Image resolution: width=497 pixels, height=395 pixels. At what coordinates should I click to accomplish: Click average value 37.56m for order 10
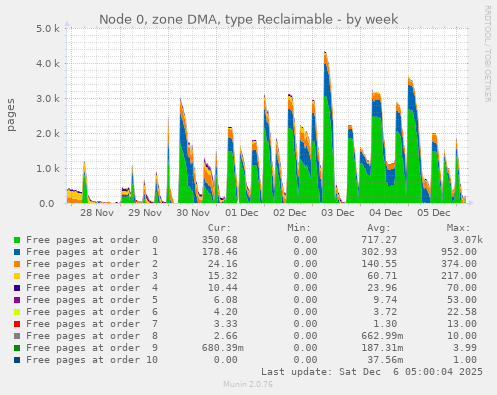point(385,360)
